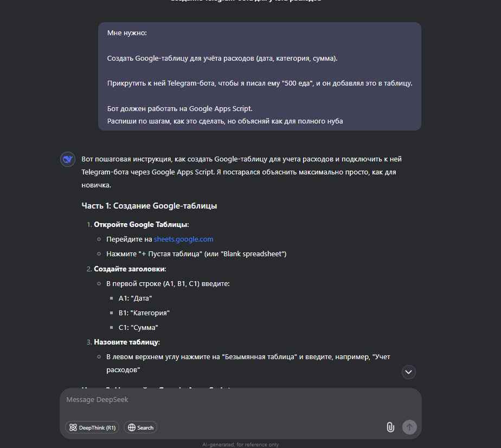Viewport: 501px width, 448px height.
Task: Attach a file with the paperclip icon
Action: click(x=390, y=427)
